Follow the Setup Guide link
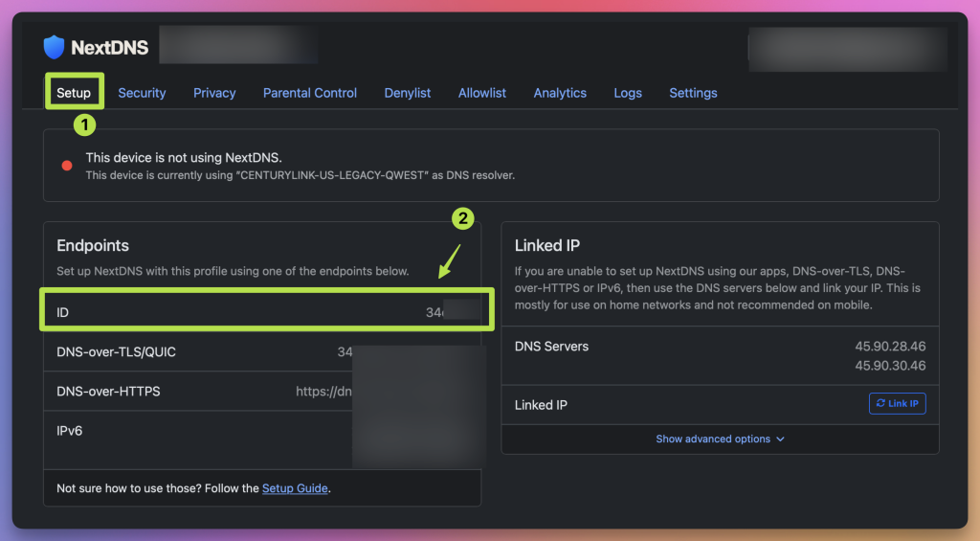 295,488
